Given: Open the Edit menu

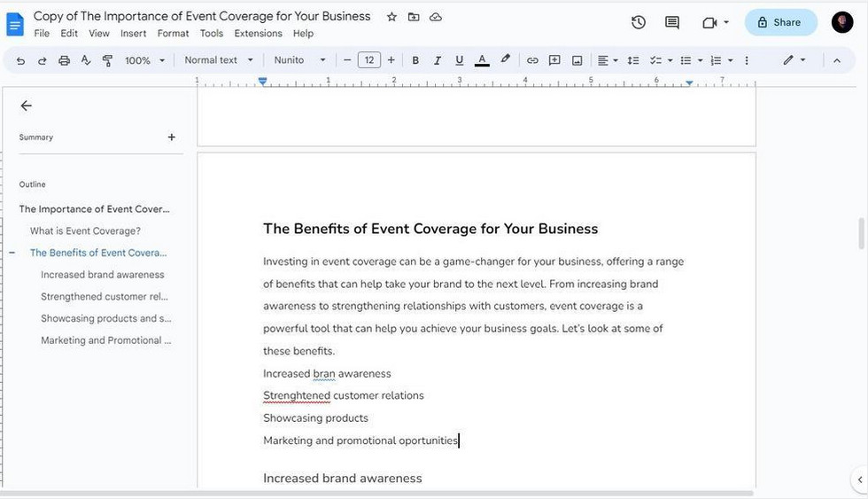Looking at the screenshot, I should click(x=69, y=33).
